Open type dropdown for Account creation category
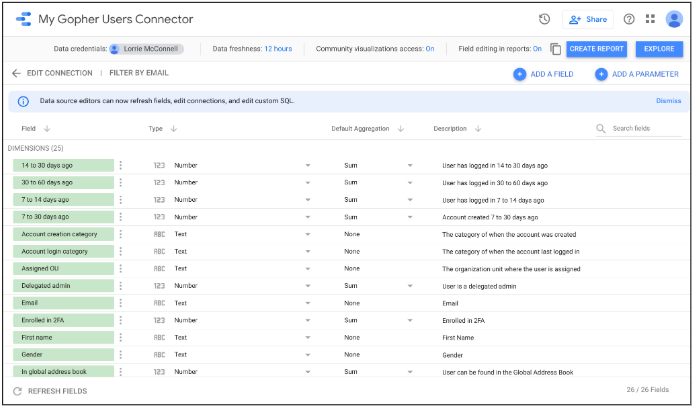 [308, 235]
